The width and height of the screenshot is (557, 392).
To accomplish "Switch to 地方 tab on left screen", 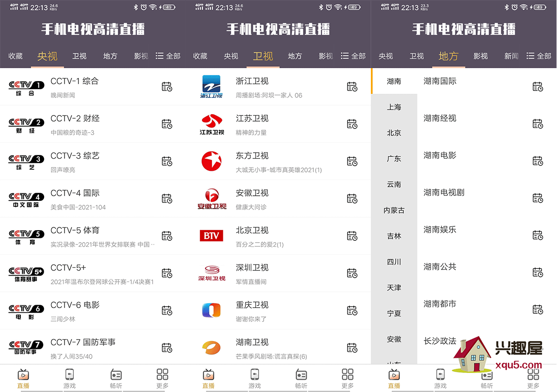I will click(110, 56).
